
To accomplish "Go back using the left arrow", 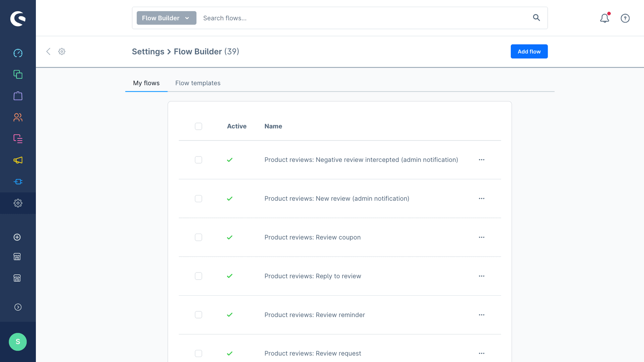I will coord(48,51).
